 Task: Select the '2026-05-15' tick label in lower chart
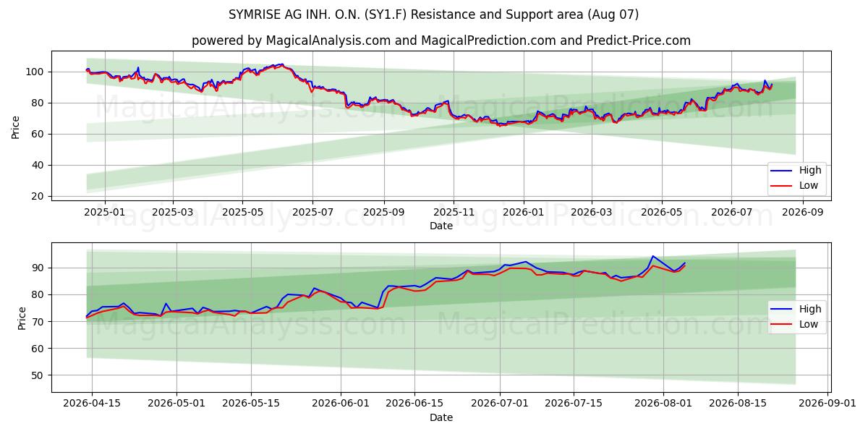coord(251,404)
